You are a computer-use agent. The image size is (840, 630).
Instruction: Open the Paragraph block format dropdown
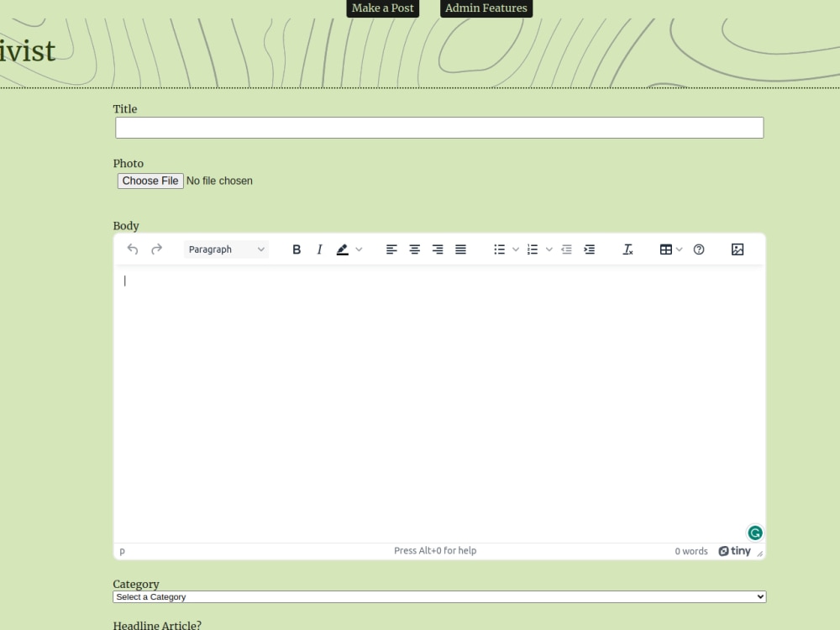click(226, 249)
